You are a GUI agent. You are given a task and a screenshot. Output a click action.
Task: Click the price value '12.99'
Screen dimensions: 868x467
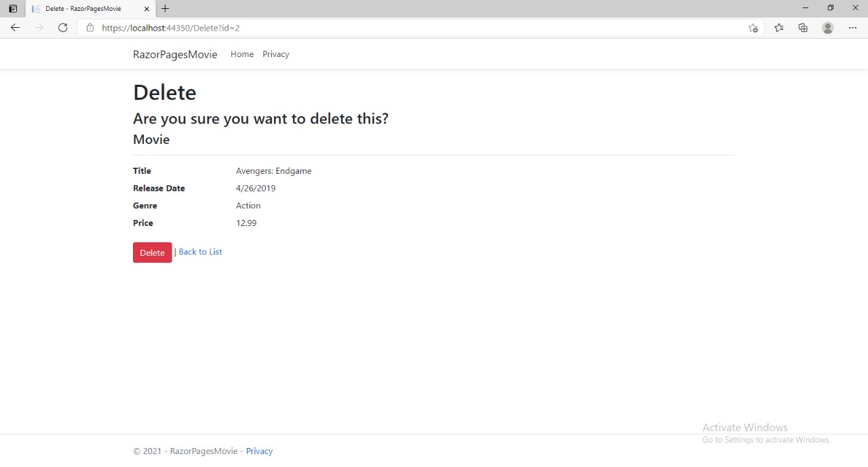[246, 223]
